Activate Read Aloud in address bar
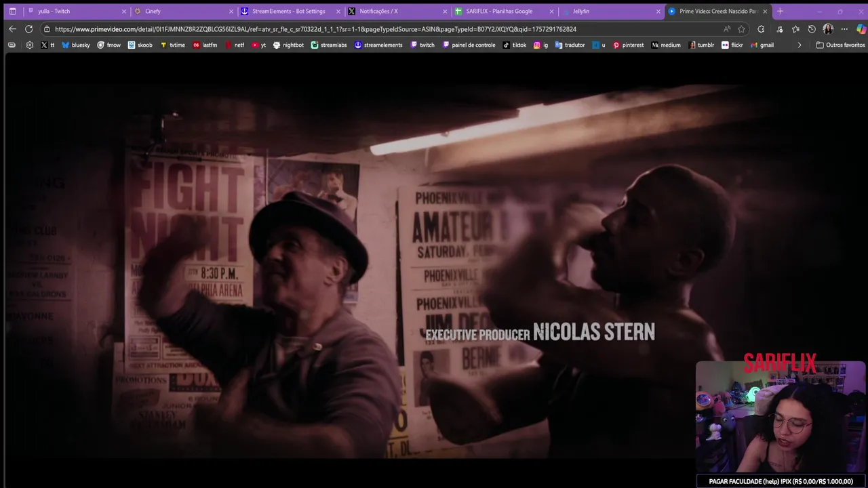Image resolution: width=868 pixels, height=488 pixels. tap(727, 29)
